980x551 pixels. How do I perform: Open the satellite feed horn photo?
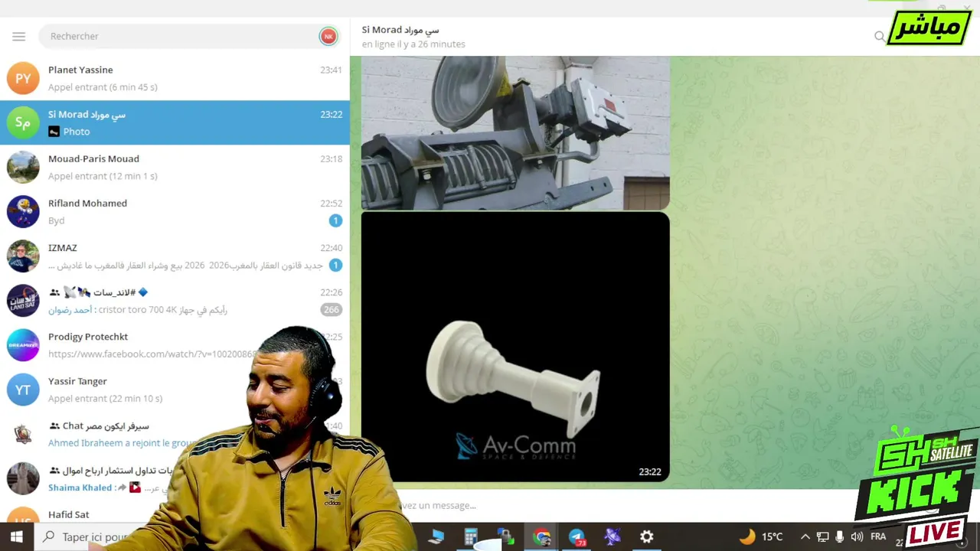click(515, 133)
